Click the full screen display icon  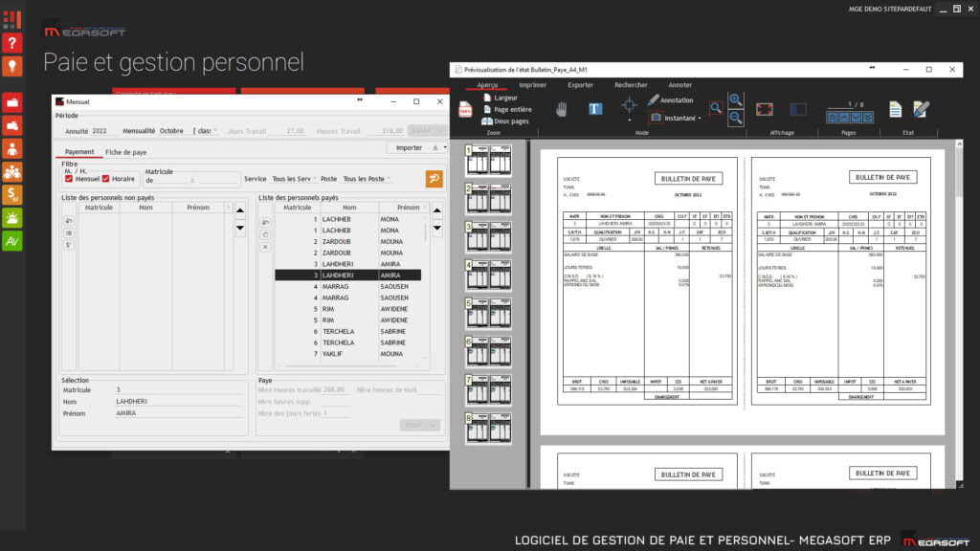click(x=765, y=109)
